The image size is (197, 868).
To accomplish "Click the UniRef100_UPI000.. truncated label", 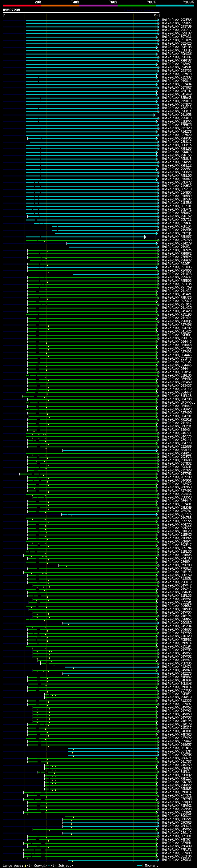I will pos(178,403).
